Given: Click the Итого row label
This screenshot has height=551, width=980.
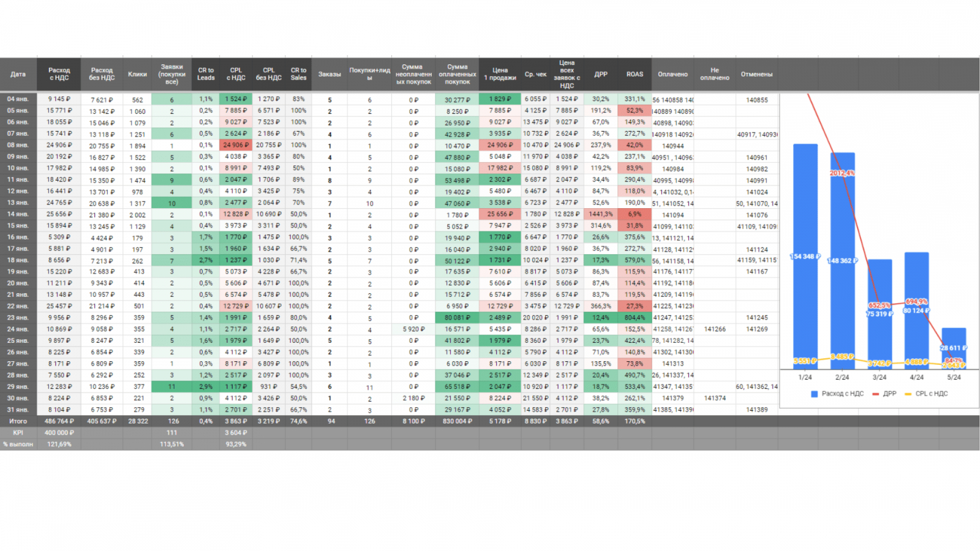Looking at the screenshot, I should (x=18, y=421).
